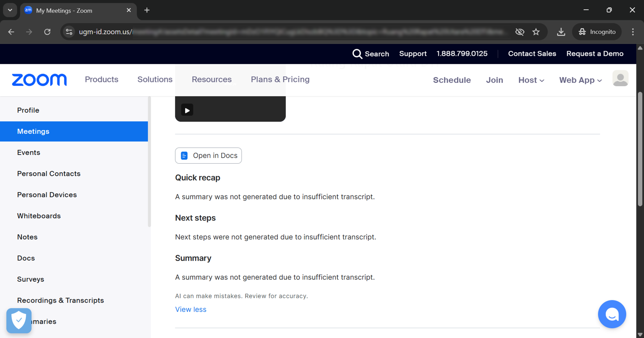Open browser downloads icon
Image resolution: width=644 pixels, height=338 pixels.
[561, 32]
